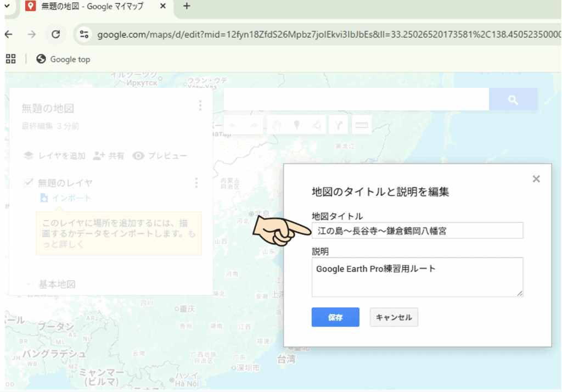Image resolution: width=562 pixels, height=392 pixels.
Task: Open the map options three-dot menu
Action: (200, 105)
